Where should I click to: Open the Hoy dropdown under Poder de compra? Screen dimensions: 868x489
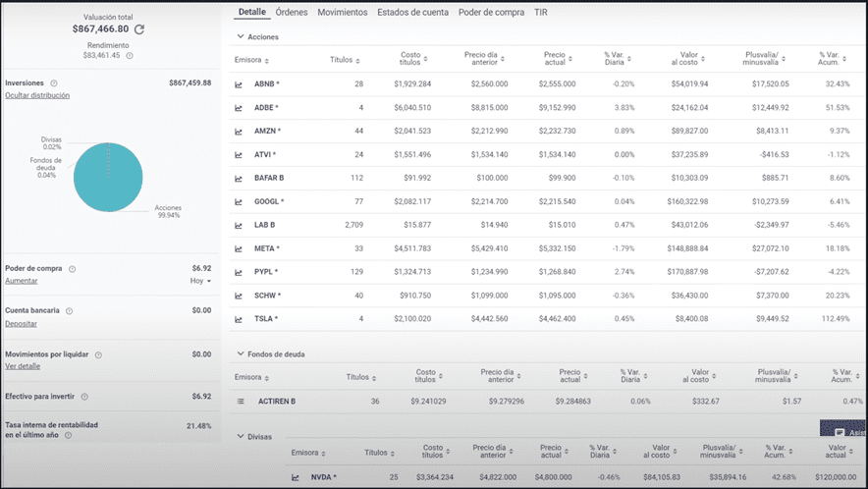tap(200, 281)
